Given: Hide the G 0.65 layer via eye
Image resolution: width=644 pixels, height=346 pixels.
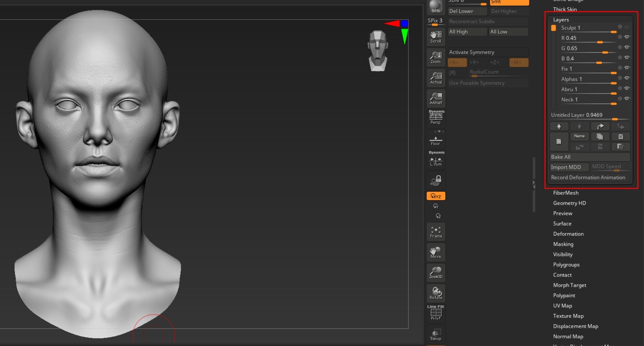Looking at the screenshot, I should point(627,47).
